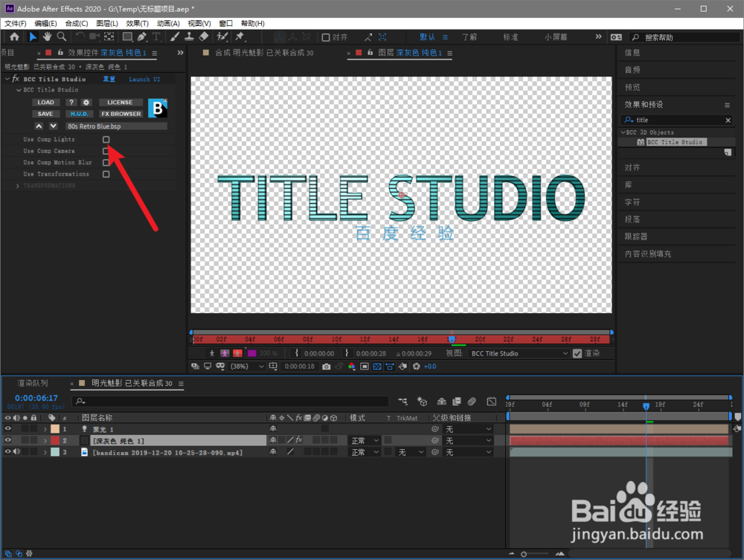Click the question mark help button
The height and width of the screenshot is (560, 744).
pos(71,103)
